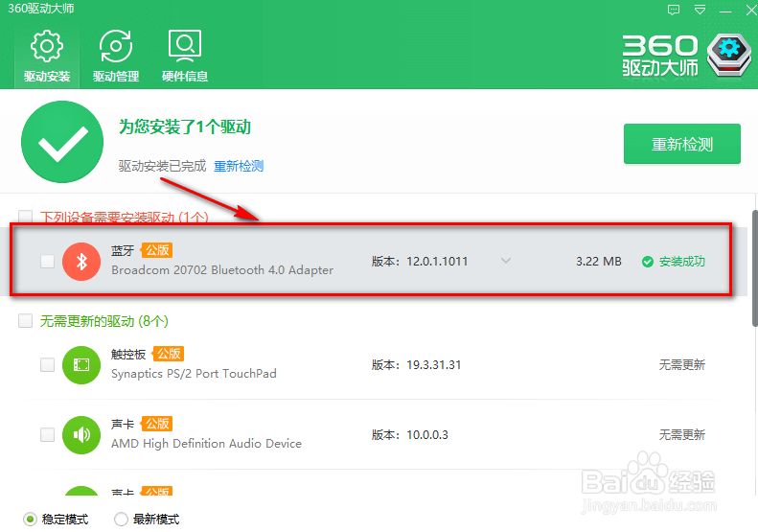Click 无需更新 status in the AMD audio row

click(x=681, y=435)
